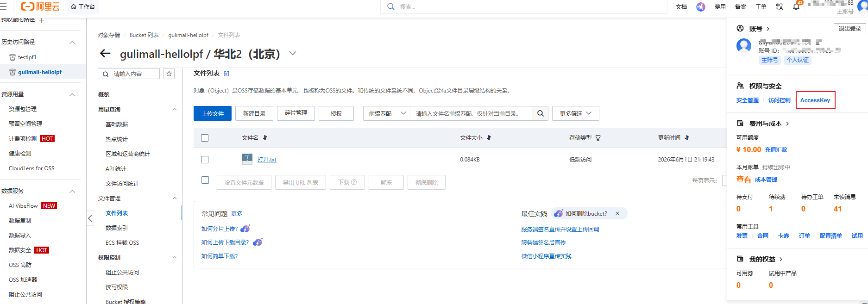Collapse the 历史访问路径 section

[72, 42]
